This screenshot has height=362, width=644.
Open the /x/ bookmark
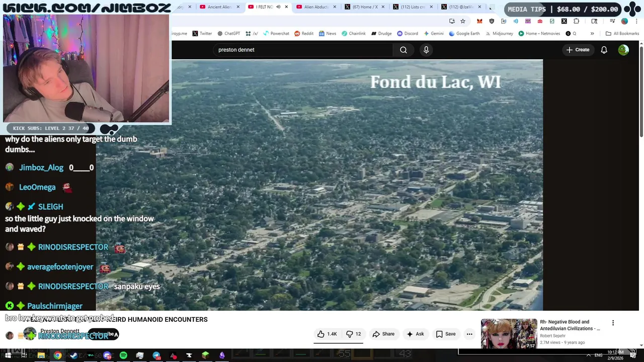point(252,34)
